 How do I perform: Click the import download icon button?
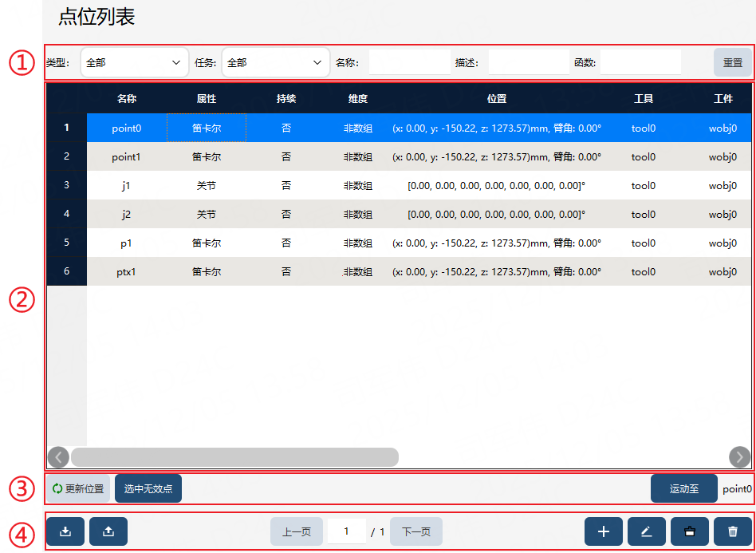click(x=65, y=531)
